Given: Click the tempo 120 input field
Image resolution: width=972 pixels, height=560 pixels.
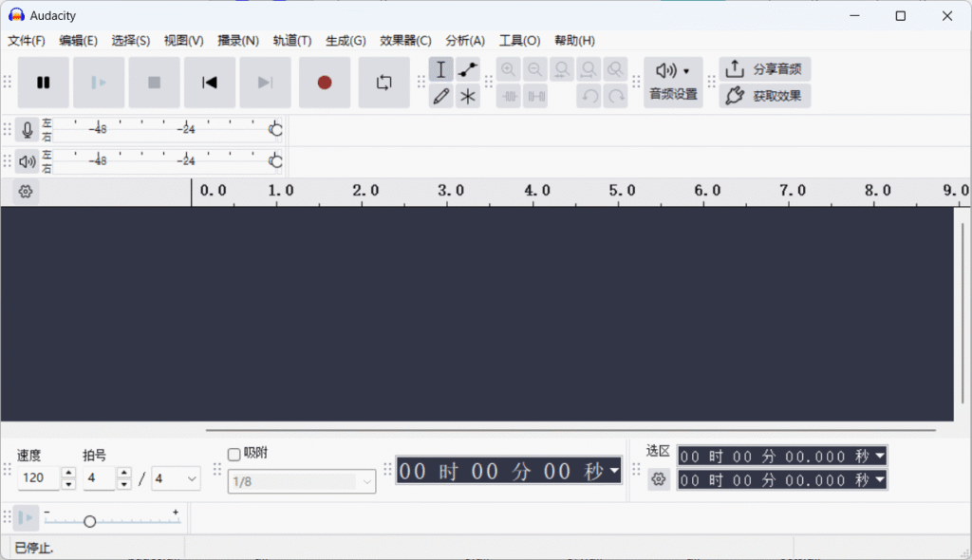Looking at the screenshot, I should pyautogui.click(x=38, y=478).
